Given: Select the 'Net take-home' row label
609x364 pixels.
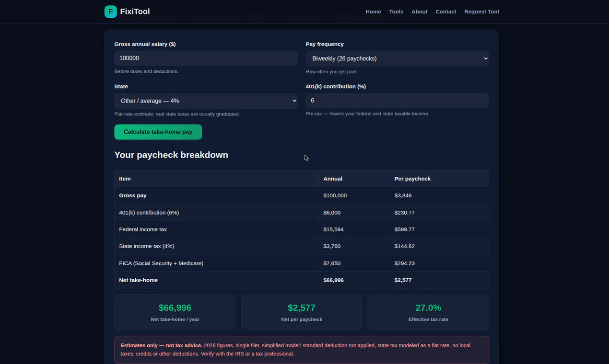Looking at the screenshot, I should [x=138, y=280].
